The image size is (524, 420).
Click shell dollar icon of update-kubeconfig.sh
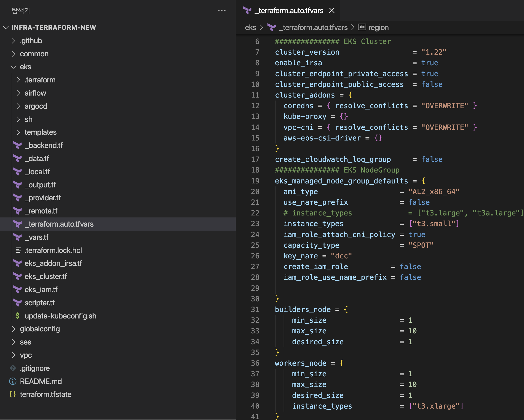click(18, 316)
